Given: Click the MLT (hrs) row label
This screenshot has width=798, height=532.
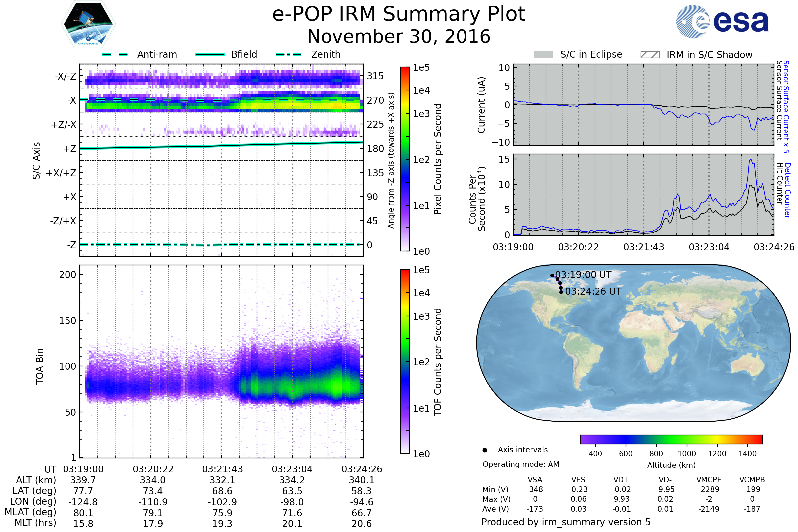Looking at the screenshot, I should pyautogui.click(x=35, y=523).
